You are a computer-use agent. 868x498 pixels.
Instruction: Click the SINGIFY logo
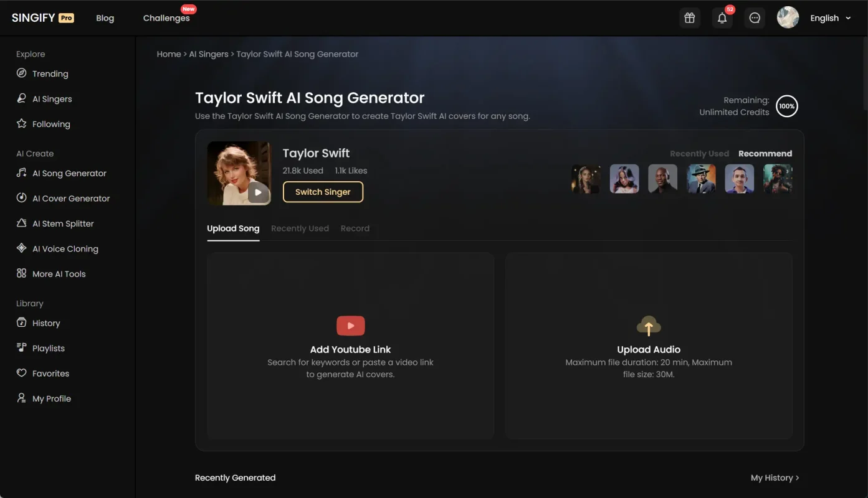click(x=34, y=18)
